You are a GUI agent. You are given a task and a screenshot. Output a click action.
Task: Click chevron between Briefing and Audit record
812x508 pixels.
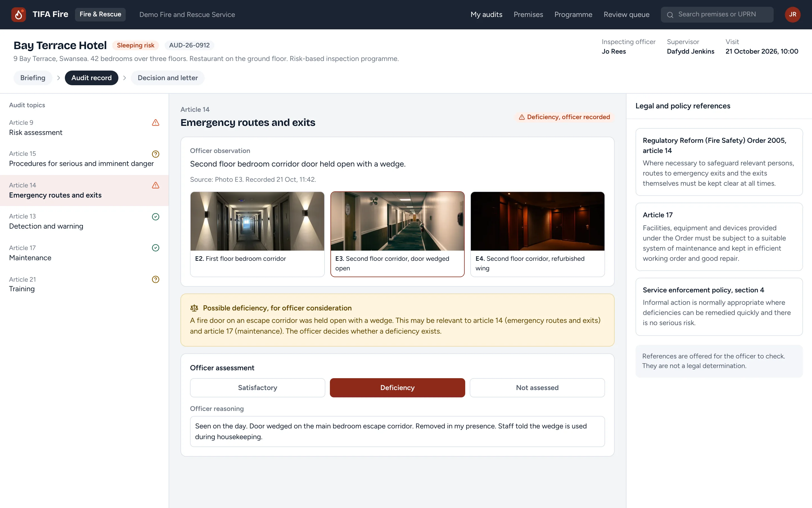click(x=58, y=78)
